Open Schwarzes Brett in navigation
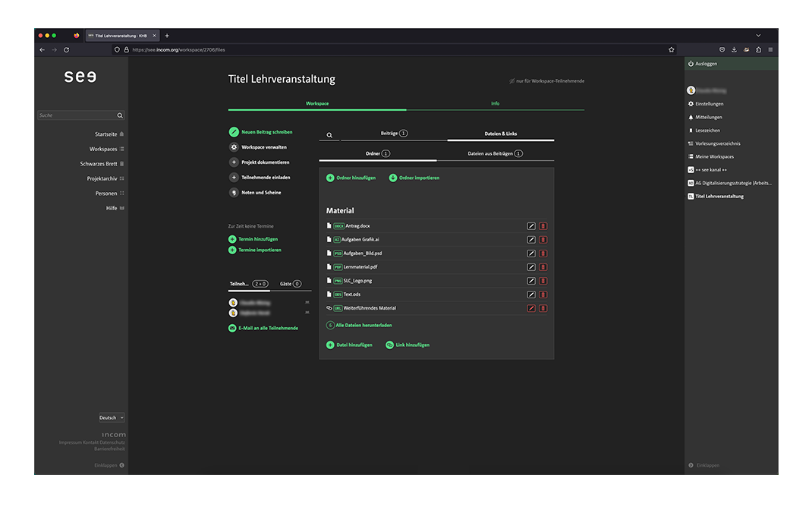 (102, 164)
